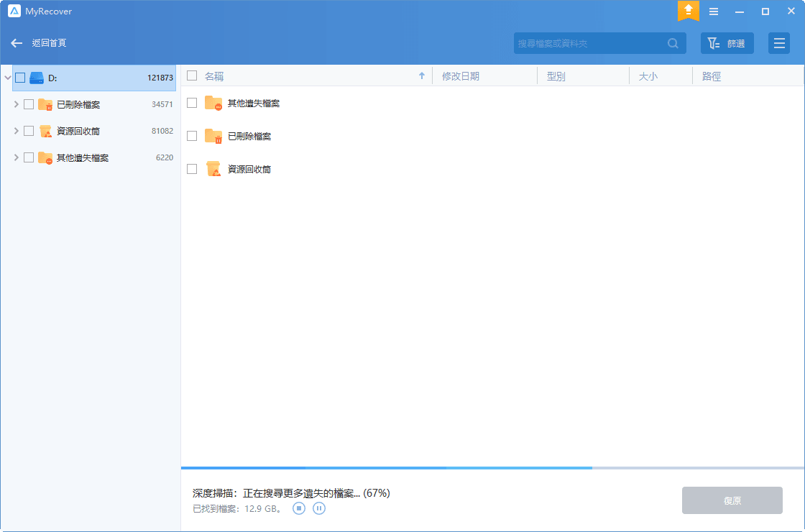Click the 資源回收筒 bin icon in sidebar

46,132
